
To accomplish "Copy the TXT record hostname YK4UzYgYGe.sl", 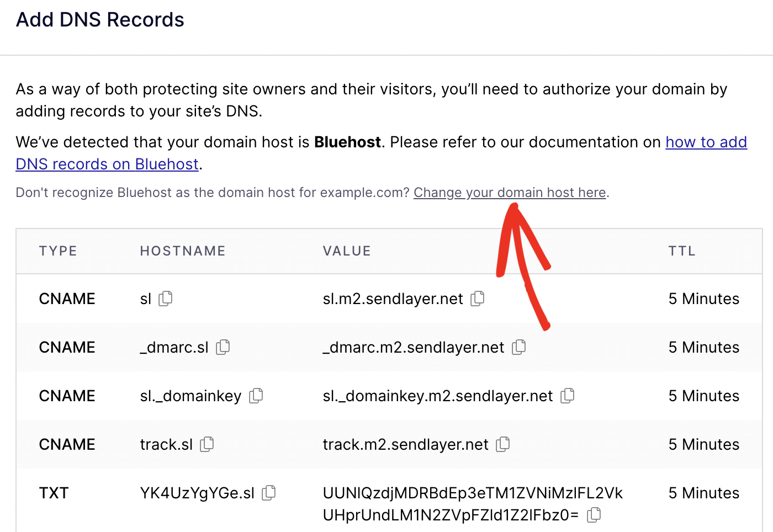I will tap(269, 492).
